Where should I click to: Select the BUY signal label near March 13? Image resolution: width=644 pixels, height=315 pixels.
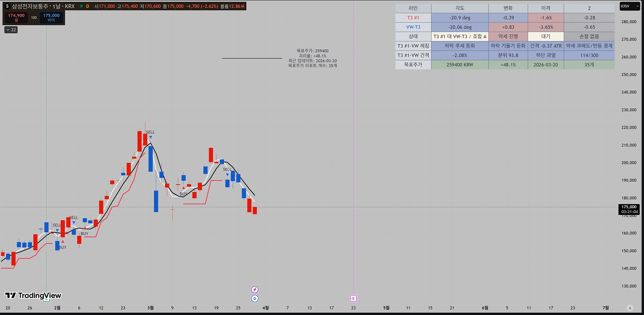click(x=183, y=194)
